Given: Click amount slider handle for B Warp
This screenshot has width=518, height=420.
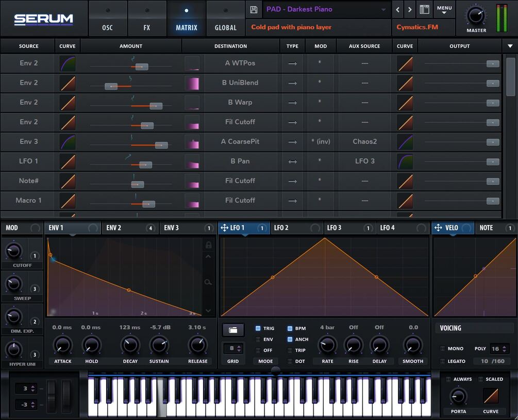Looking at the screenshot, I should tap(156, 106).
